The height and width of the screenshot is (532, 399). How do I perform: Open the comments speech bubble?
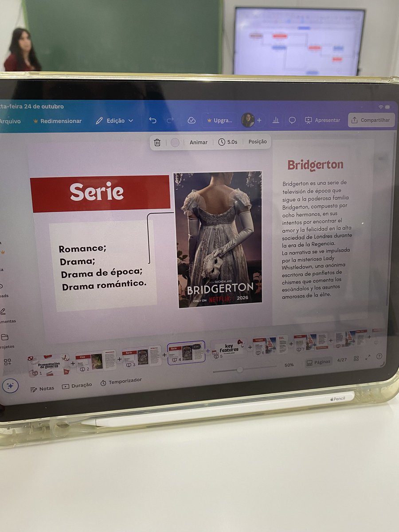click(292, 120)
